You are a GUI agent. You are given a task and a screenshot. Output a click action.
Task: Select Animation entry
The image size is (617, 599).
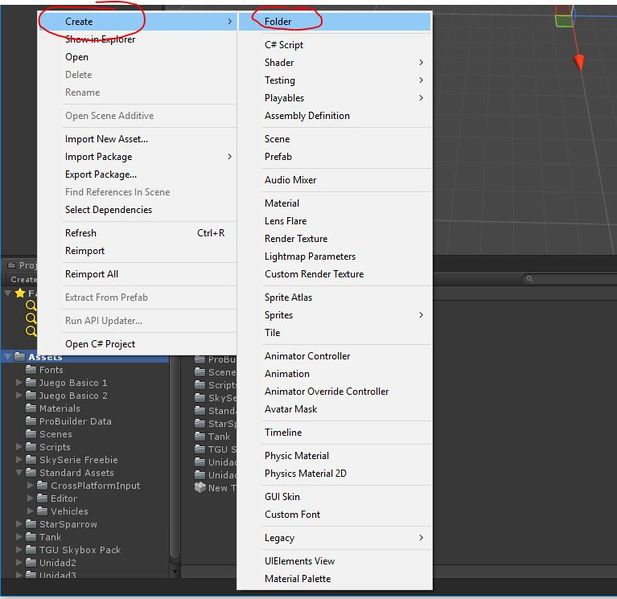tap(287, 373)
